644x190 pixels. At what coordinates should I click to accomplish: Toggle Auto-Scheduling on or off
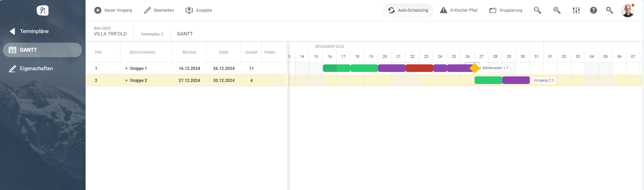(408, 10)
